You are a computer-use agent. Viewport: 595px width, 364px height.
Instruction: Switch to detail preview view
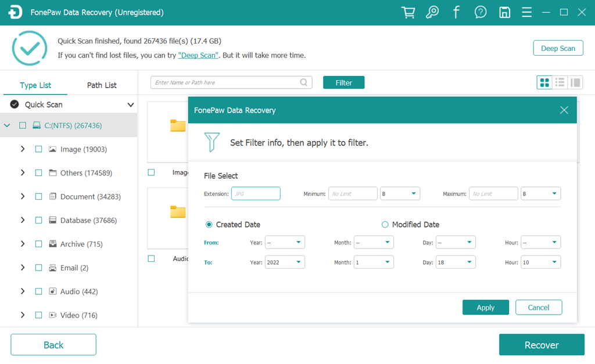pos(575,82)
